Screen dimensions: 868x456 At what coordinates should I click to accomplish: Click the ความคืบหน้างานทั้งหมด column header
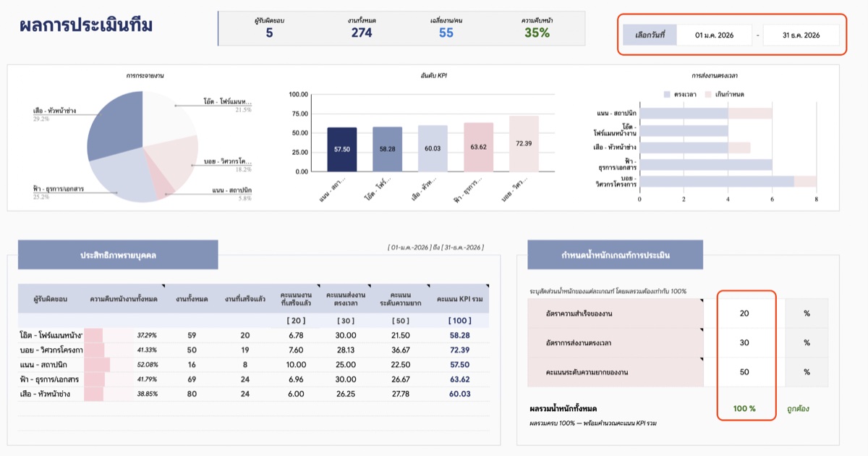point(124,298)
